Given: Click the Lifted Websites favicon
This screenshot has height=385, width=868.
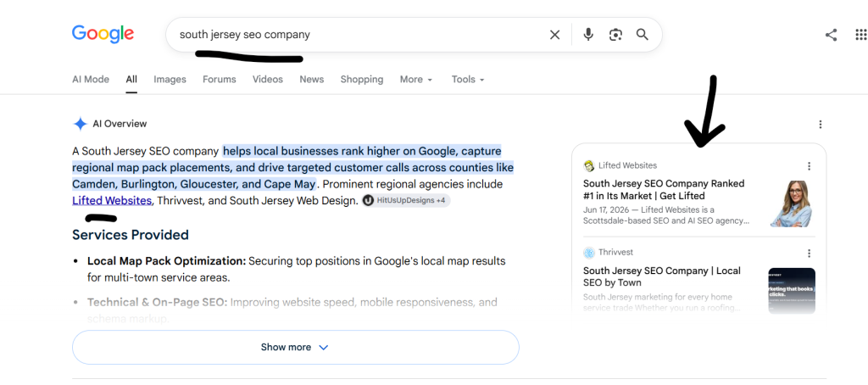Looking at the screenshot, I should coord(588,165).
